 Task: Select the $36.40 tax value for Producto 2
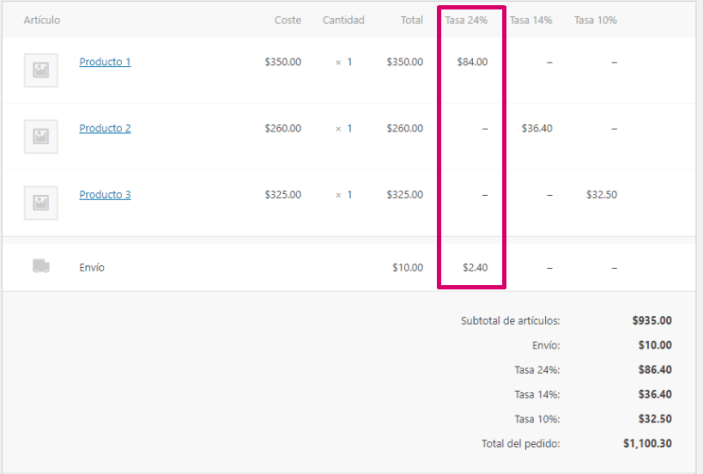pyautogui.click(x=536, y=128)
